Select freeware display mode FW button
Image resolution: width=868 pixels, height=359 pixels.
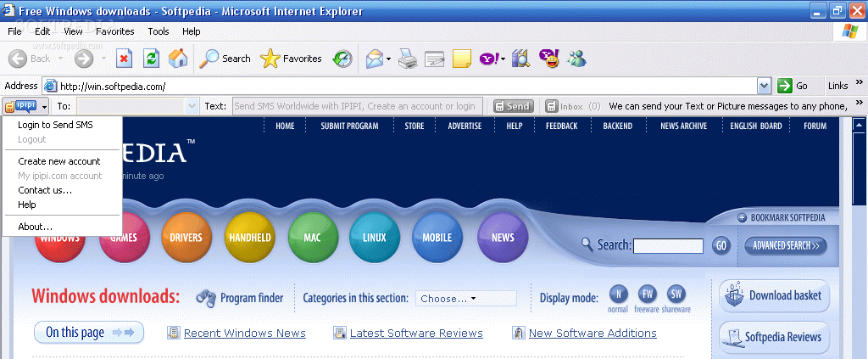click(647, 294)
